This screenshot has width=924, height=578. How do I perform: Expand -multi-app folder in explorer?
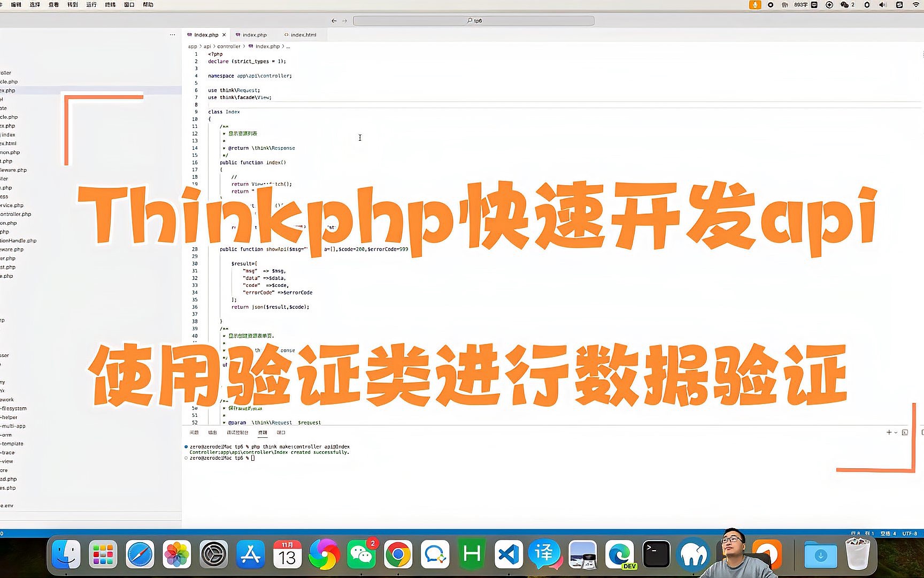pyautogui.click(x=13, y=426)
